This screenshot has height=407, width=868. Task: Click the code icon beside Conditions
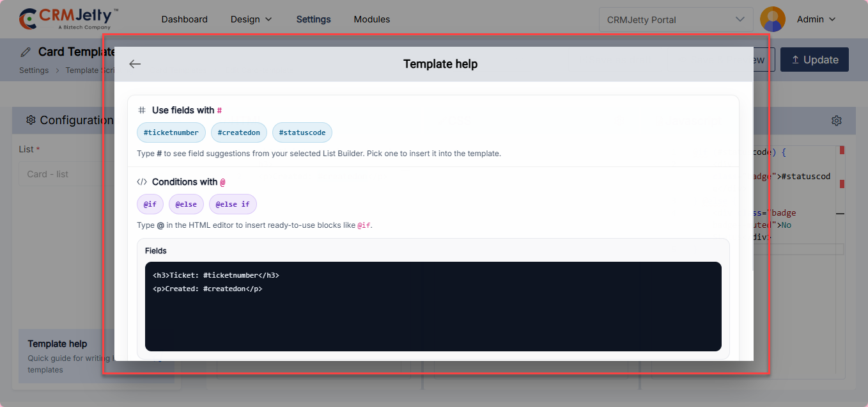tap(142, 182)
